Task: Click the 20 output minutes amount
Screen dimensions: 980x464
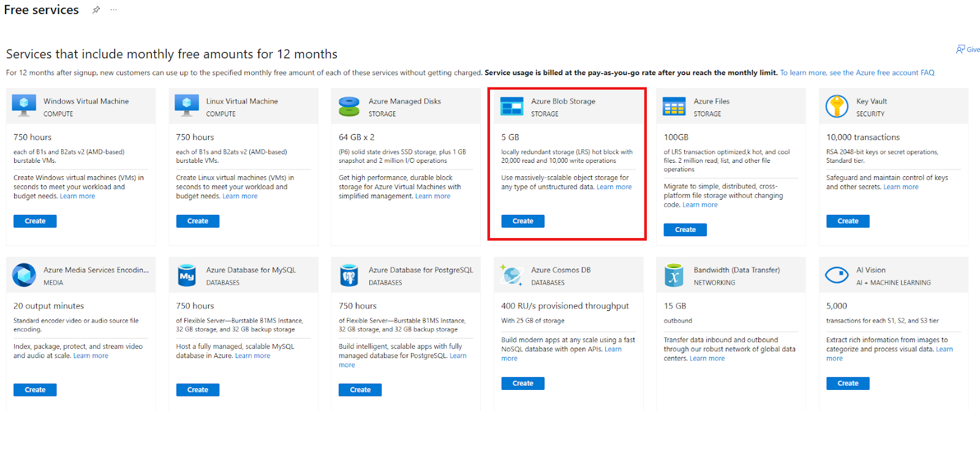Action: (49, 306)
